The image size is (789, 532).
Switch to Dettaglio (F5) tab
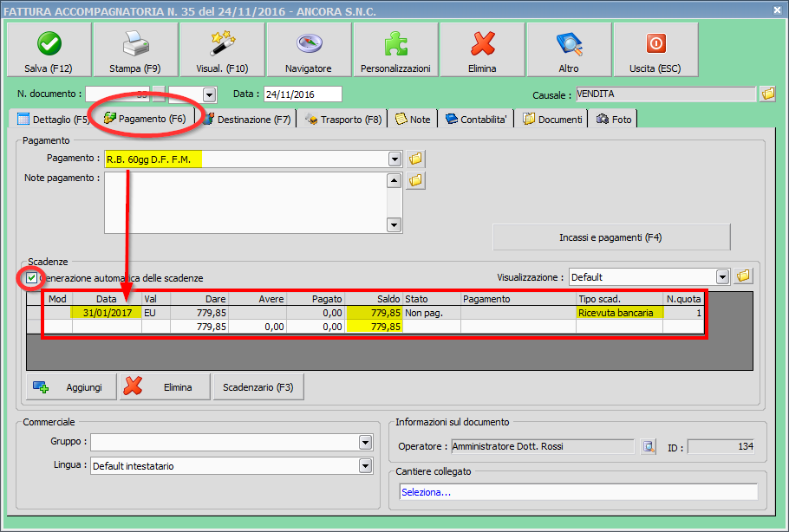click(x=53, y=120)
